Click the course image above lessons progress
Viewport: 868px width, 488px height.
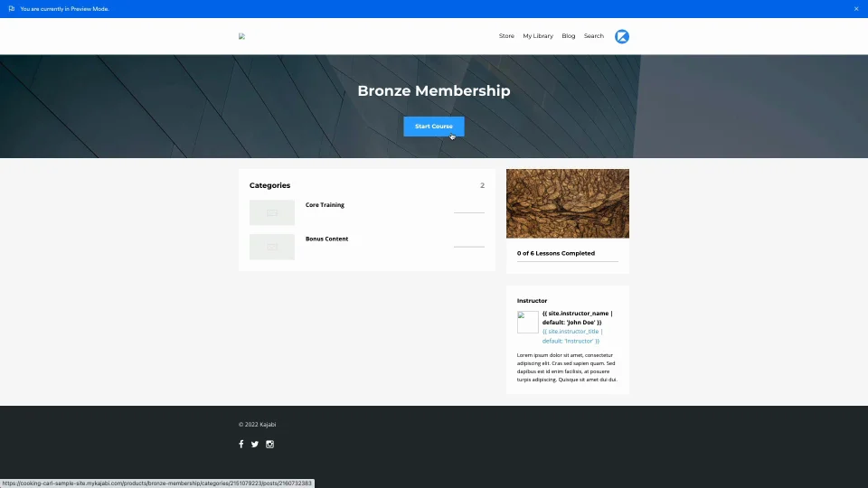click(567, 203)
